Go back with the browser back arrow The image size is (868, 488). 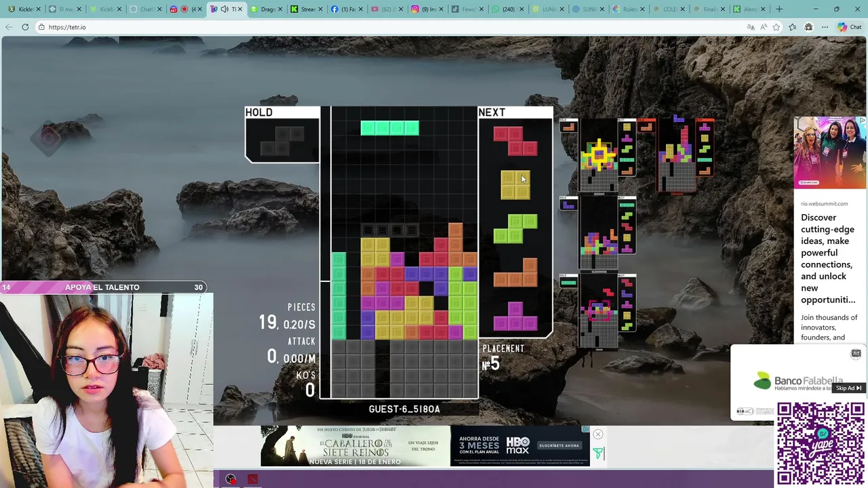click(9, 27)
